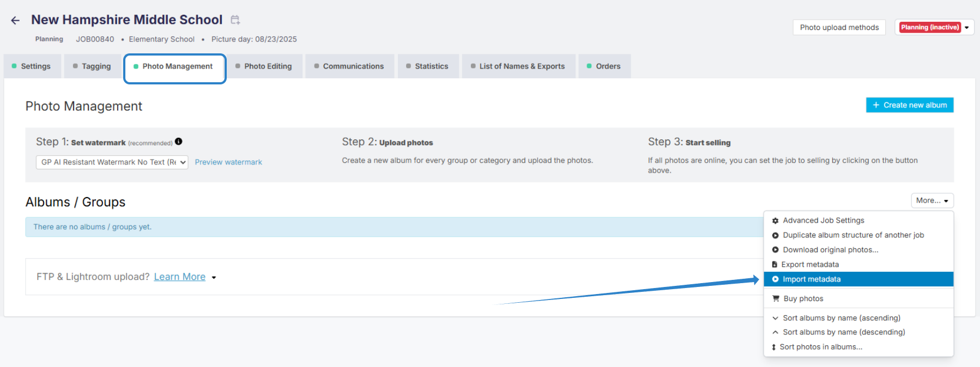Go back using the left arrow icon
Image resolution: width=980 pixels, height=367 pixels.
[x=15, y=21]
